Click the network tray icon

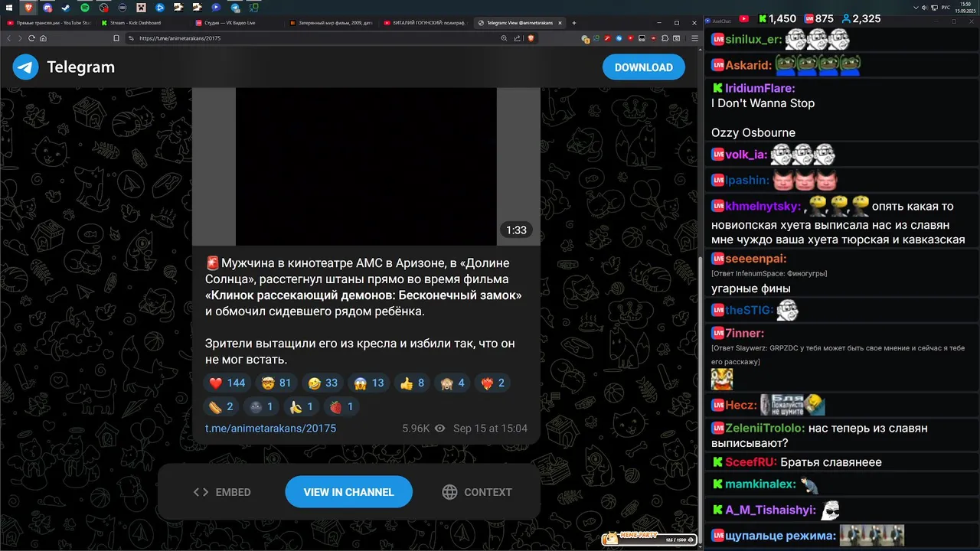[934, 8]
